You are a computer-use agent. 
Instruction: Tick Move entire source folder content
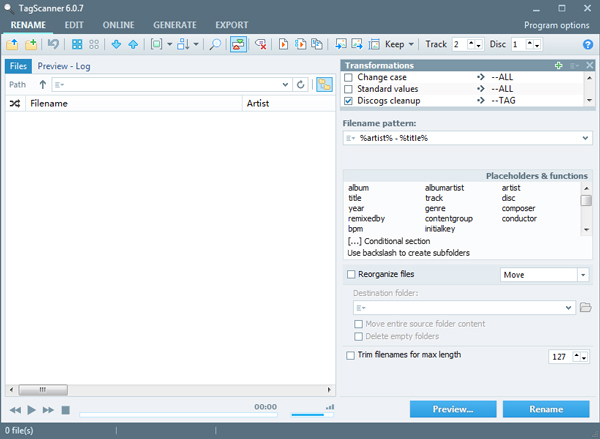click(358, 324)
